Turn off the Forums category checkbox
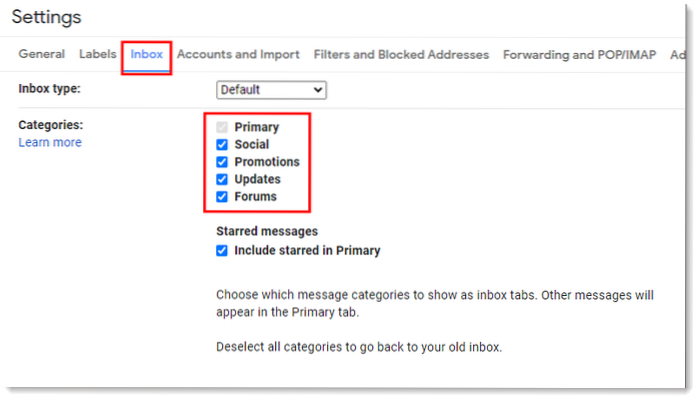The height and width of the screenshot is (400, 697). click(x=222, y=196)
